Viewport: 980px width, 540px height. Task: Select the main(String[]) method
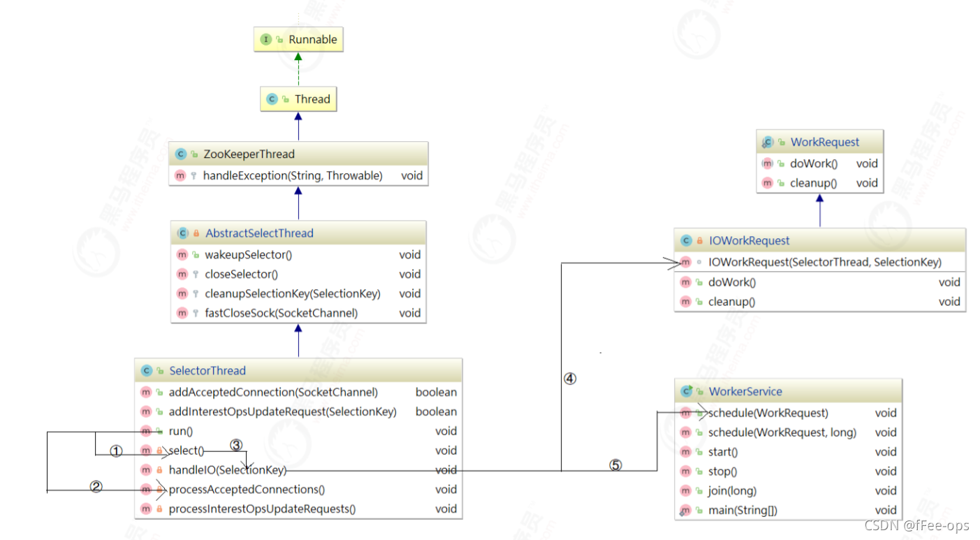[743, 511]
